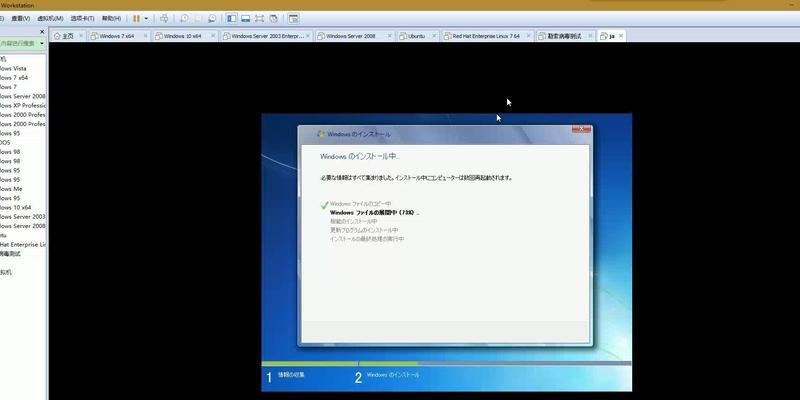Switch to the 勒索病毒测试 tab
800x400 pixels.
(x=564, y=36)
